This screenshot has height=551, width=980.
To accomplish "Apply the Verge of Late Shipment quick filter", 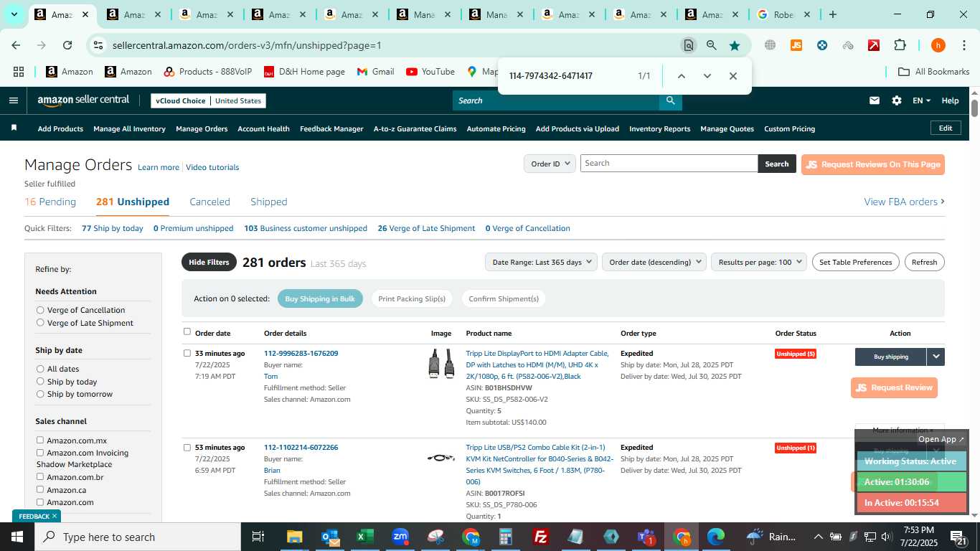I will point(426,228).
